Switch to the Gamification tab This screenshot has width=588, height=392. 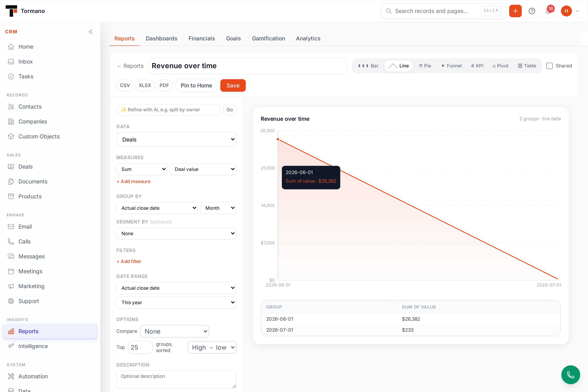(x=269, y=38)
